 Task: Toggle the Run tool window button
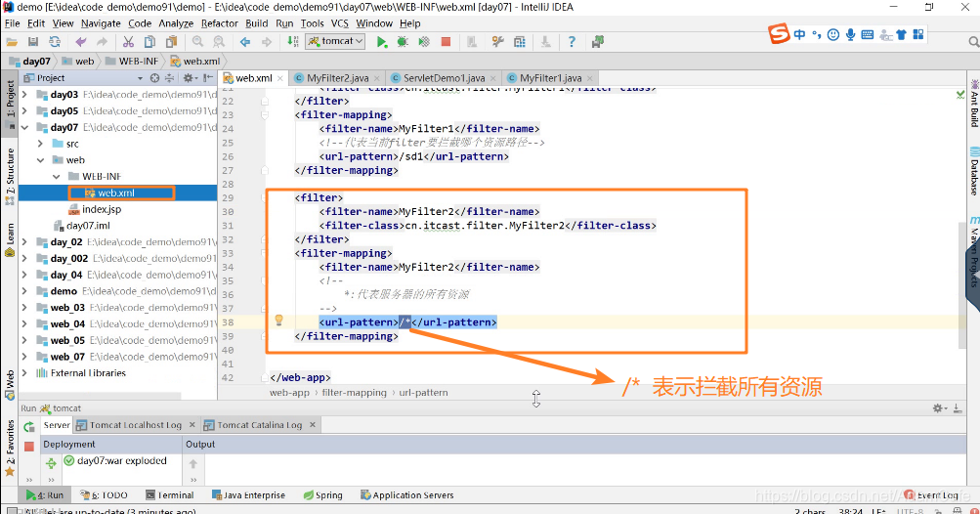click(x=44, y=494)
